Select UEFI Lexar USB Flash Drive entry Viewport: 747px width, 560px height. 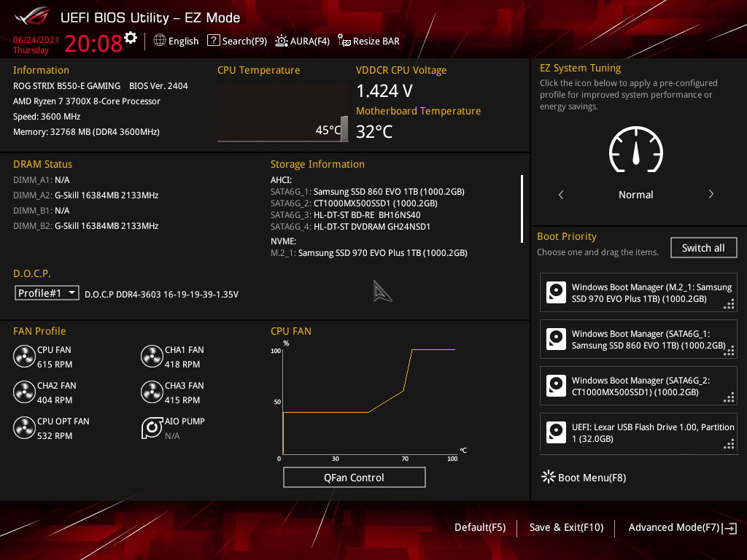638,432
